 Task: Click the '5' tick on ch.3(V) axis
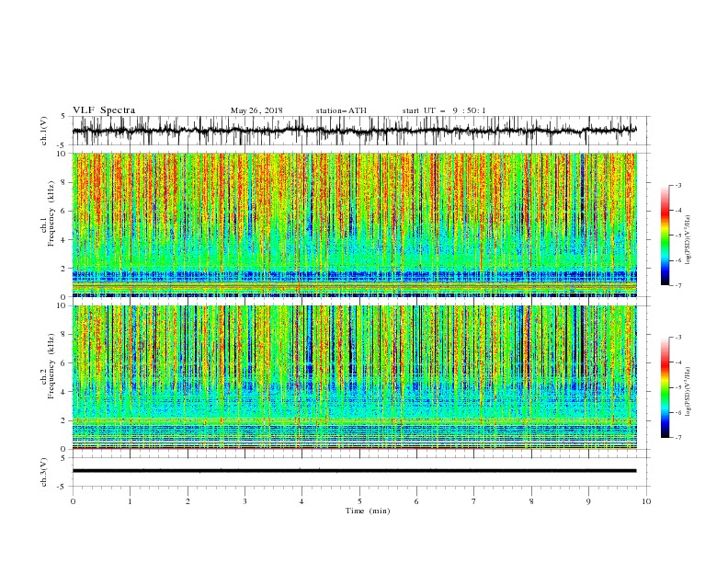(63, 457)
